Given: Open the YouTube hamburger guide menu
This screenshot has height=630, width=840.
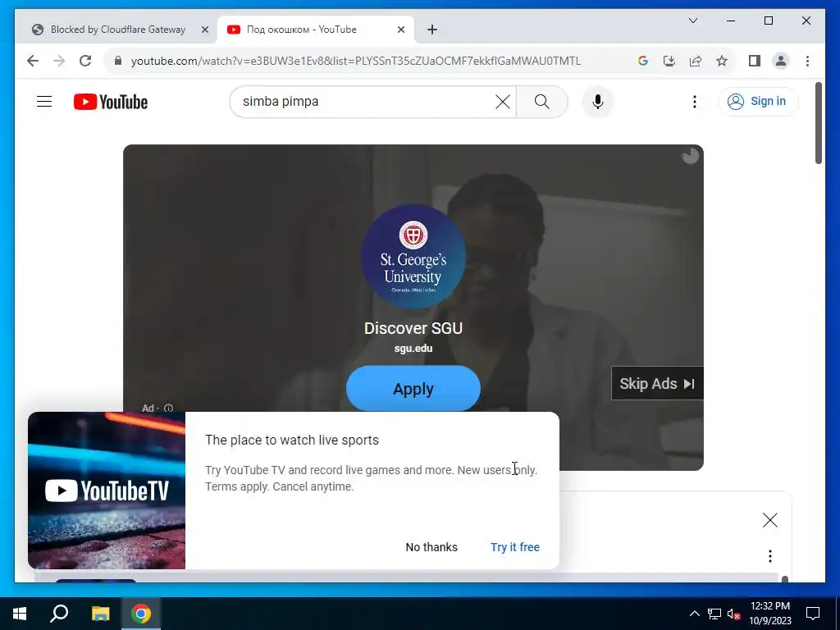Looking at the screenshot, I should [44, 101].
